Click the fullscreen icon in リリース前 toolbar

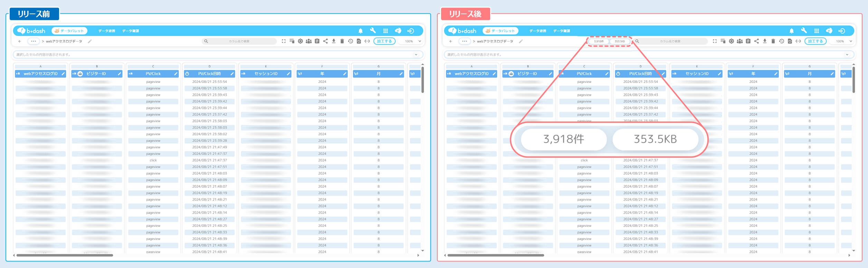click(x=284, y=41)
